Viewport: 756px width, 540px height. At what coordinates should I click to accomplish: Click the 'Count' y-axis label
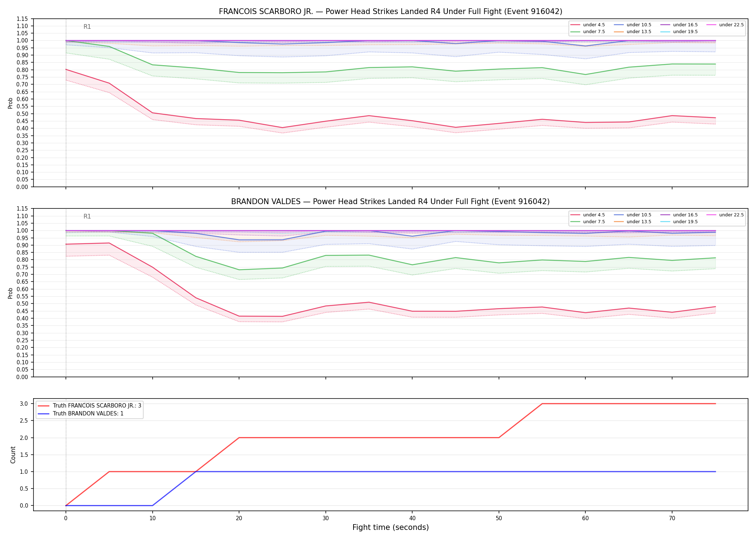pos(13,455)
